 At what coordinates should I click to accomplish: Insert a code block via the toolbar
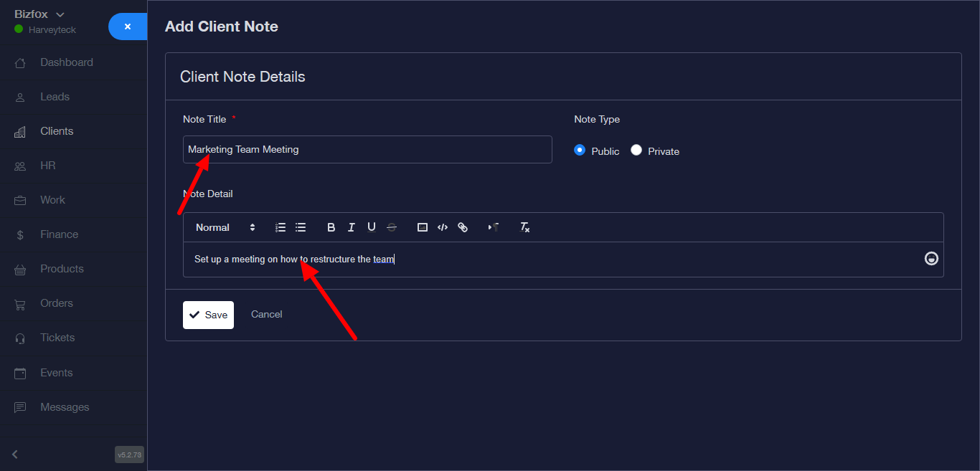click(443, 227)
